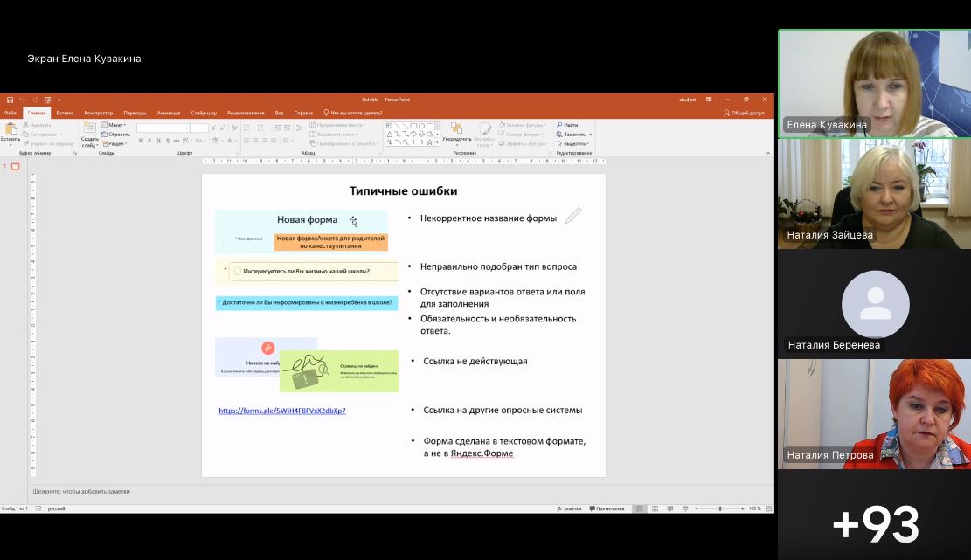971x560 pixels.
Task: Click the fit slide to window icon
Action: point(769,508)
